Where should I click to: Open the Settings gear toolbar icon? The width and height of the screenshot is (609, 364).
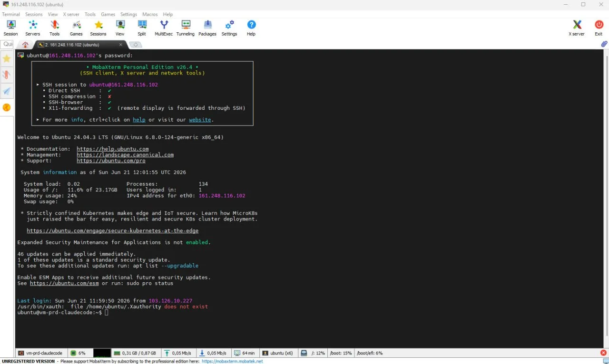(229, 28)
